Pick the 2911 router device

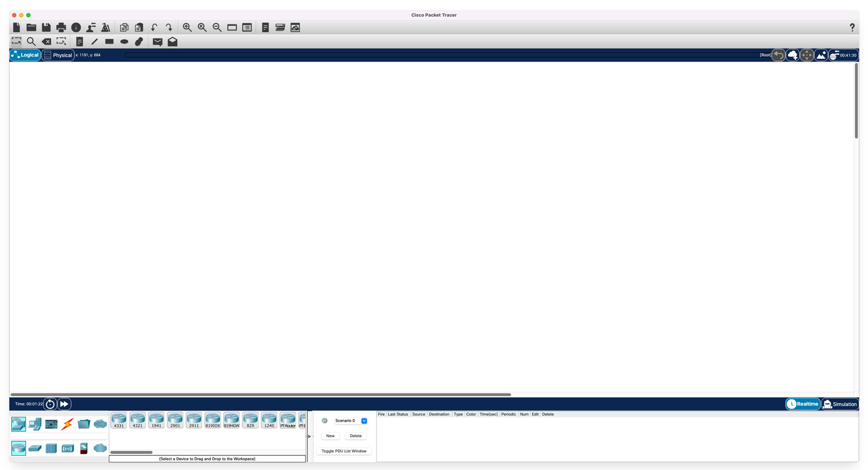(x=194, y=420)
